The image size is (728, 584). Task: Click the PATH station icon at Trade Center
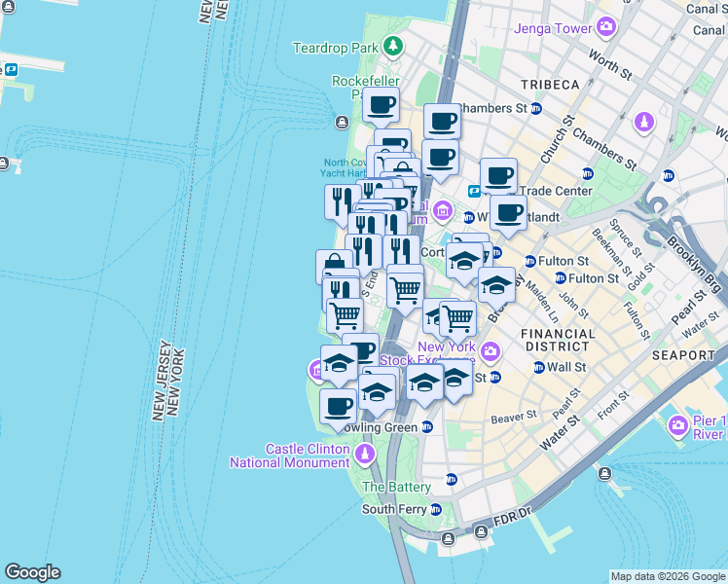(x=475, y=191)
